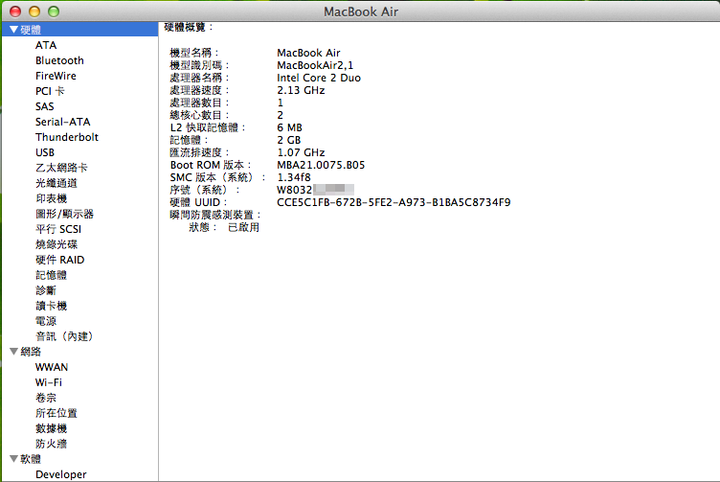Image resolution: width=720 pixels, height=482 pixels.
Task: Click the 6 MB L2 cache value
Action: tap(290, 128)
